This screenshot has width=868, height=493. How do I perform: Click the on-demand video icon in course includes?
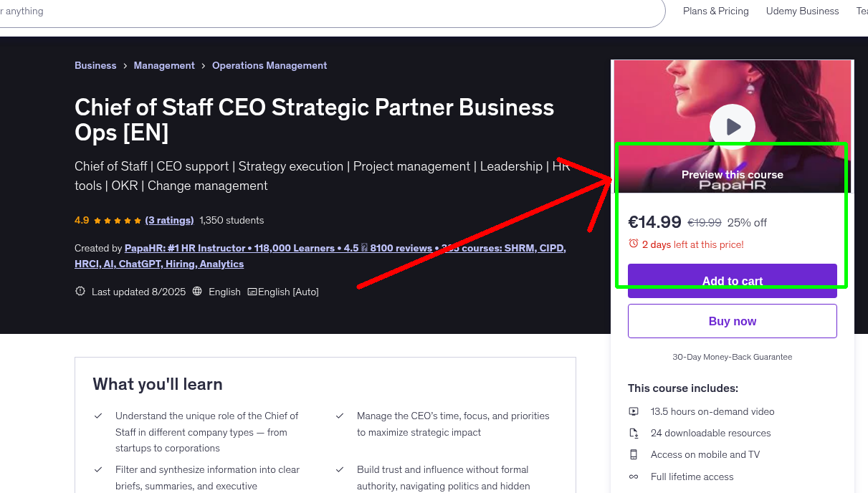pyautogui.click(x=634, y=411)
